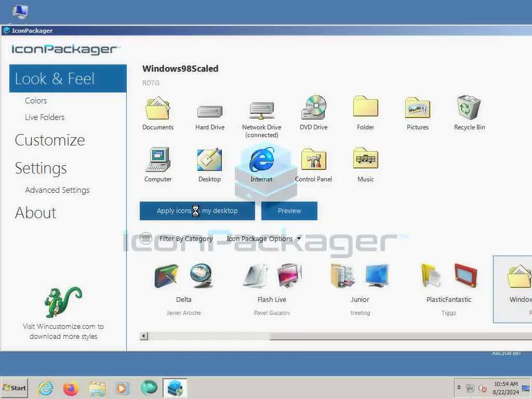Open File Explorer from the taskbar

click(97, 389)
